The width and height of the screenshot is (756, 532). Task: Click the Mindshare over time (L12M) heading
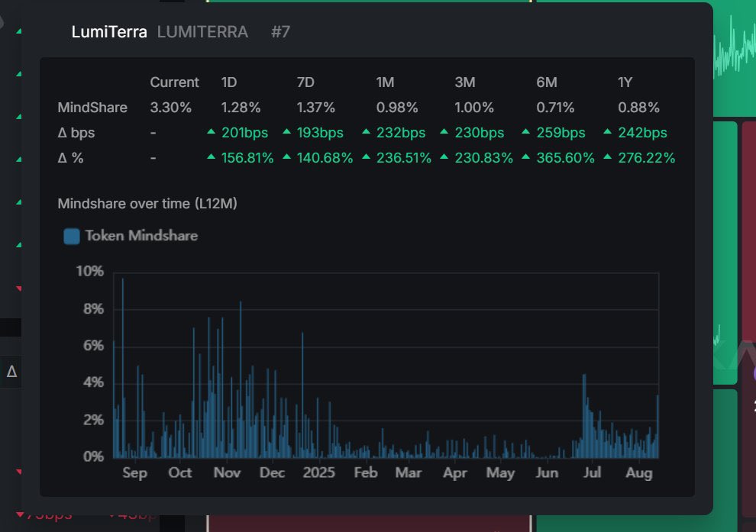147,204
